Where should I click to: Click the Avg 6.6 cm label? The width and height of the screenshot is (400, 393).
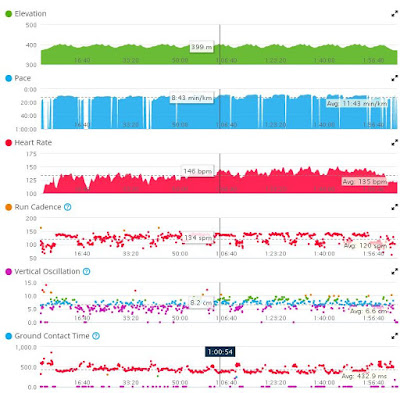click(x=368, y=311)
